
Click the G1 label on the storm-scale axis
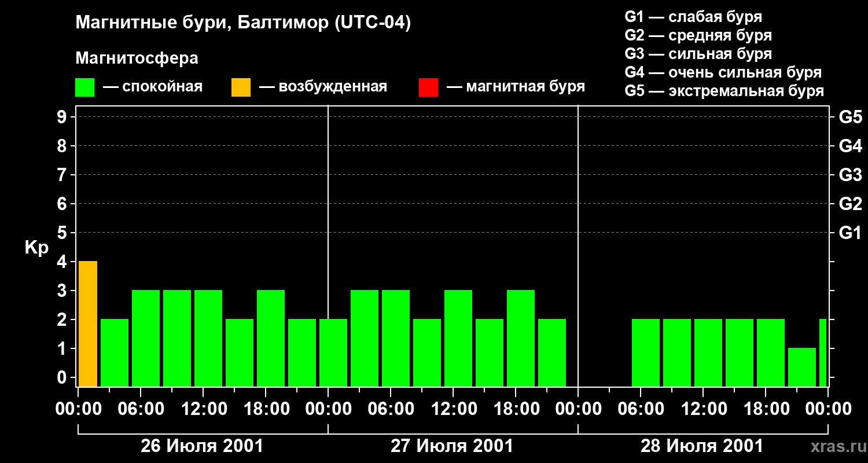click(x=851, y=233)
